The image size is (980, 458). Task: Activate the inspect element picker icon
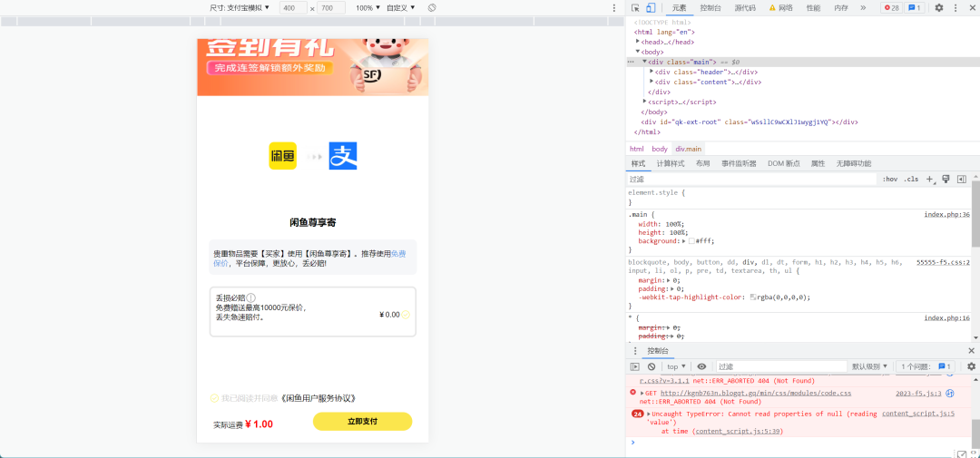pos(635,8)
